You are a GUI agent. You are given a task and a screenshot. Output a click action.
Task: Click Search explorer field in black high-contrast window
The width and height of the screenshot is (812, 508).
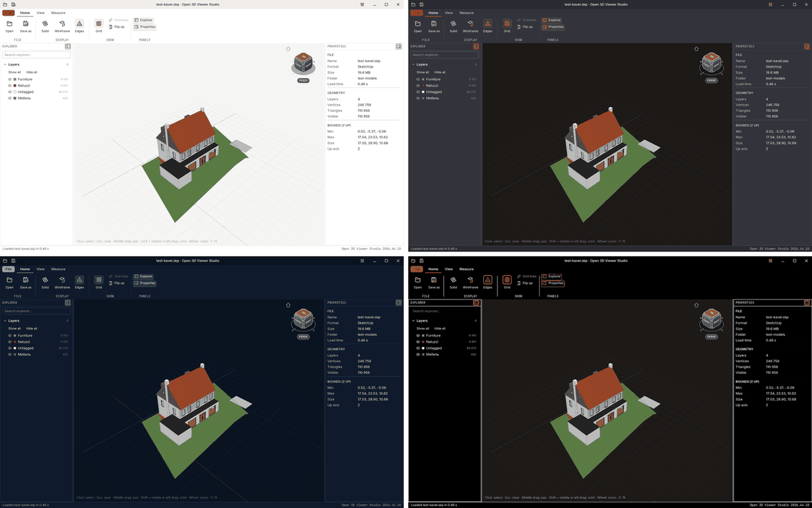point(444,311)
